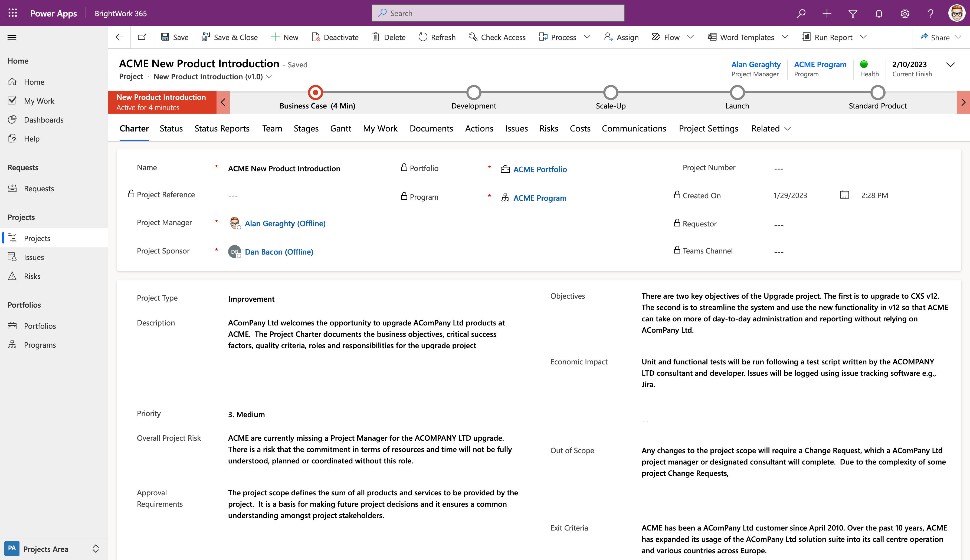Expand the Share dropdown arrow
Image resolution: width=970 pixels, height=560 pixels.
(x=958, y=37)
